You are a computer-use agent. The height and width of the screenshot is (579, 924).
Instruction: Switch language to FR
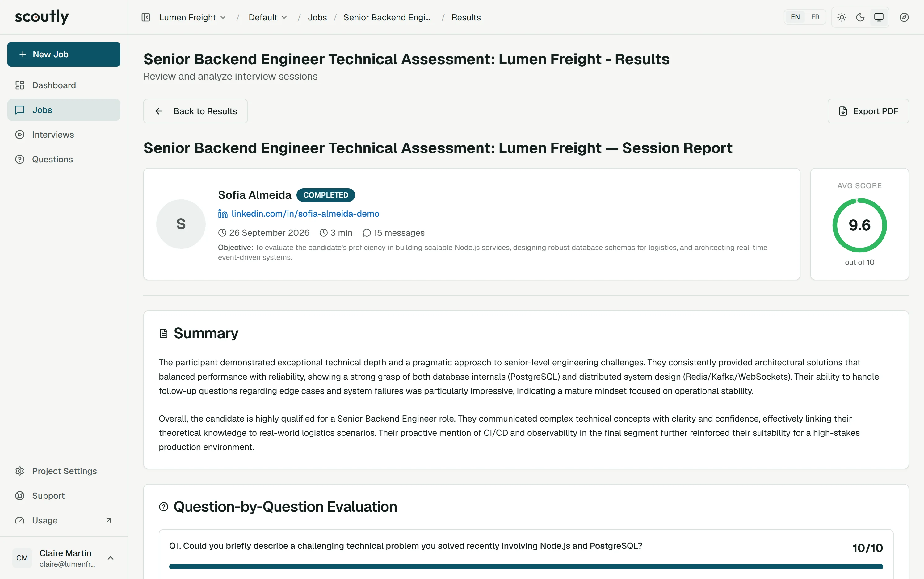pos(815,17)
